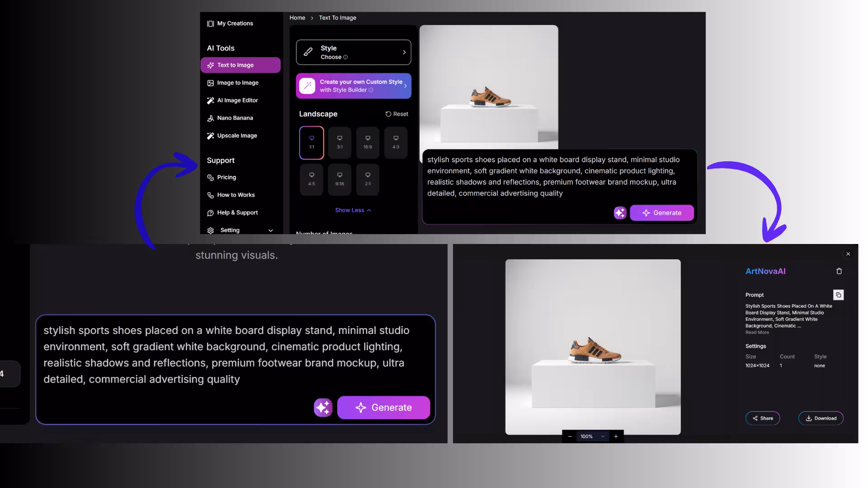Copy the prompt using the copy icon
The width and height of the screenshot is (868, 488).
(x=839, y=295)
